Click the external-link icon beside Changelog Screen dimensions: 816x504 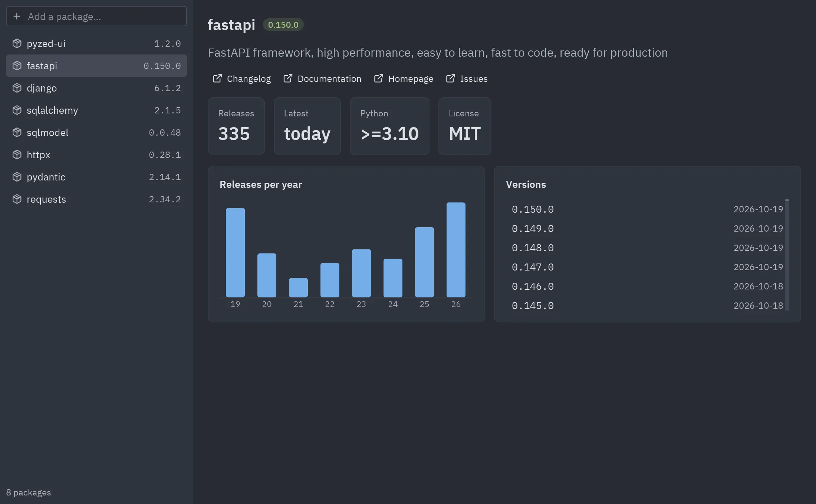click(217, 78)
